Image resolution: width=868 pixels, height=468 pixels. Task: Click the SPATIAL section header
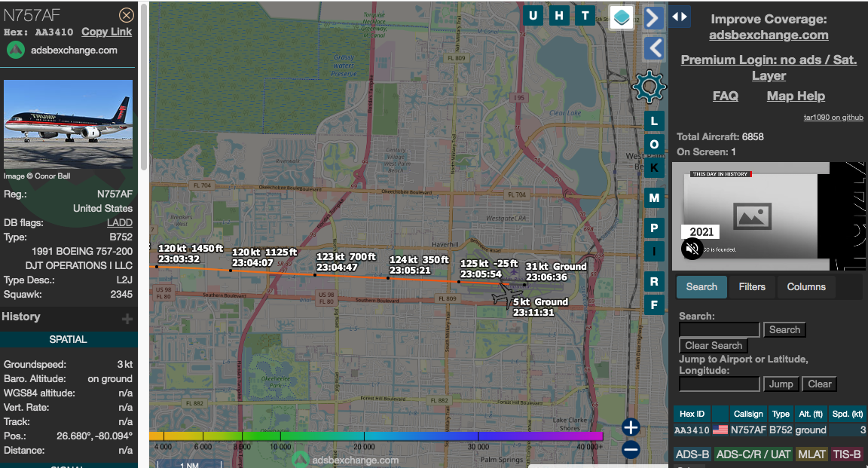click(x=68, y=340)
